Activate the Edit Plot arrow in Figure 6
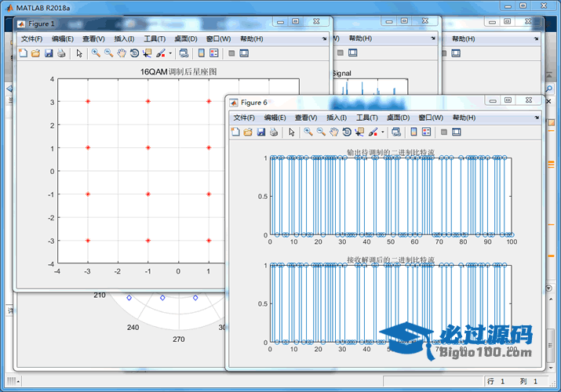This screenshot has width=561, height=392. 292,132
